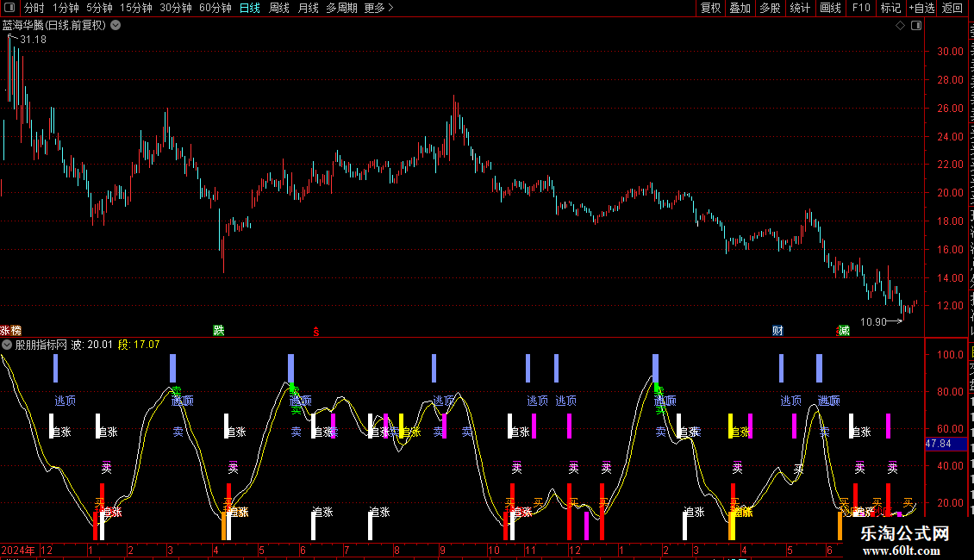Click the 10.90 low price label
Viewport: 974px width, 560px height.
tap(873, 322)
